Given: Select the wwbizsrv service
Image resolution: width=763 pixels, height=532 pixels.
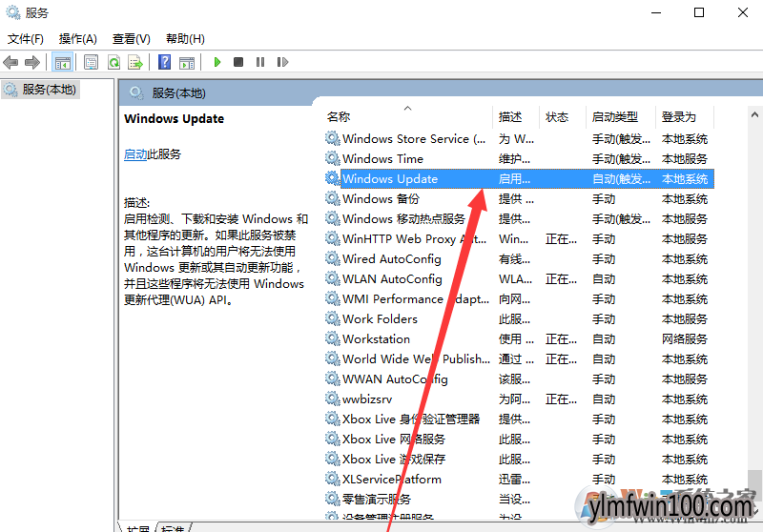Looking at the screenshot, I should pyautogui.click(x=519, y=399).
